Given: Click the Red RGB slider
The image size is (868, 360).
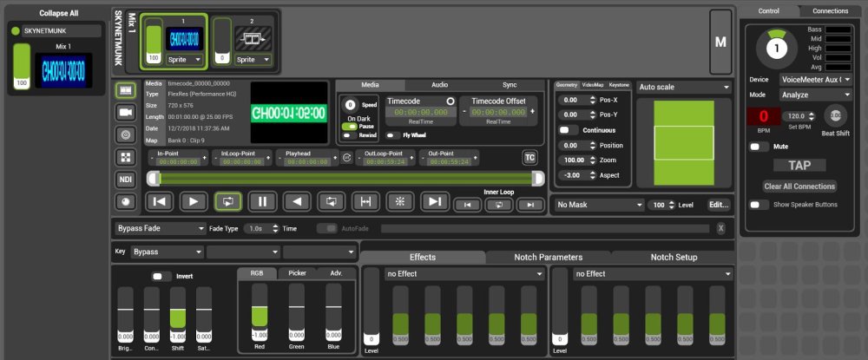Looking at the screenshot, I should click(x=259, y=312).
